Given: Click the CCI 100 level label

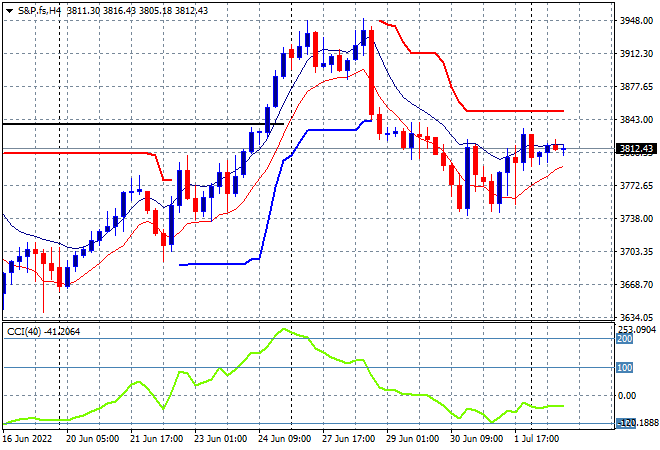Looking at the screenshot, I should click(625, 368).
